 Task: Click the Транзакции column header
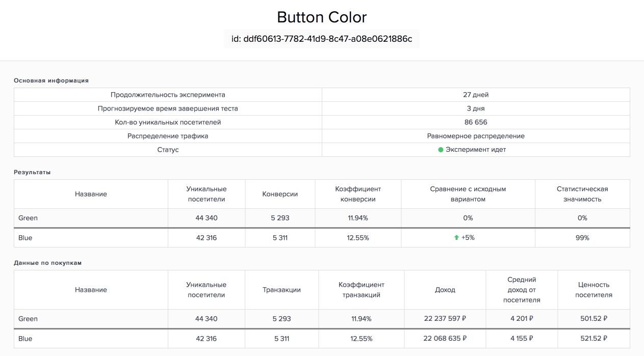point(281,290)
